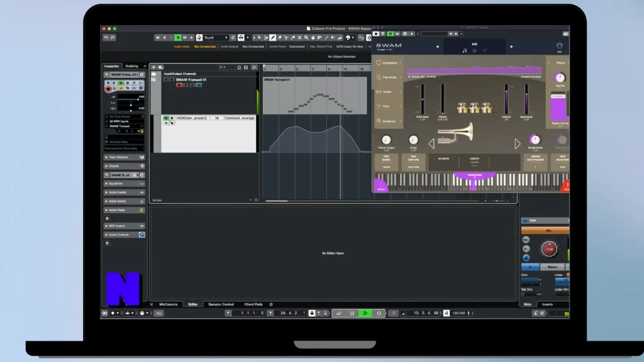Expand the Audio Sends section
The height and width of the screenshot is (362, 644).
(125, 201)
